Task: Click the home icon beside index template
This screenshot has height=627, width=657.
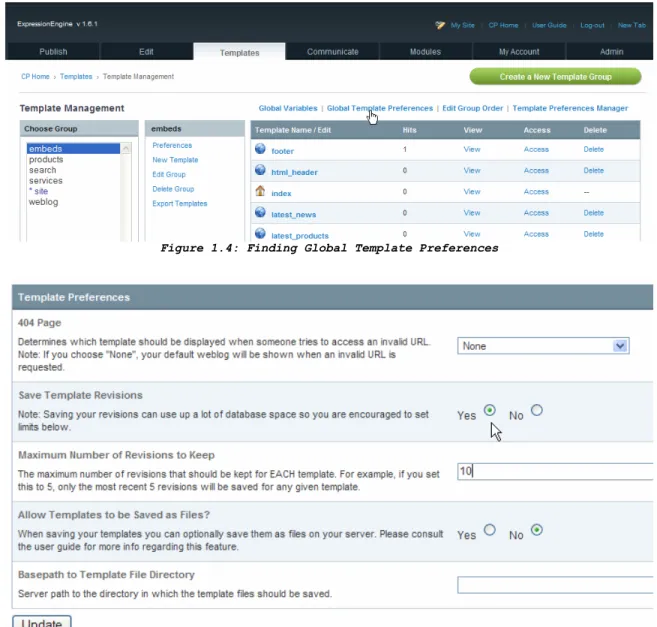Action: click(260, 191)
